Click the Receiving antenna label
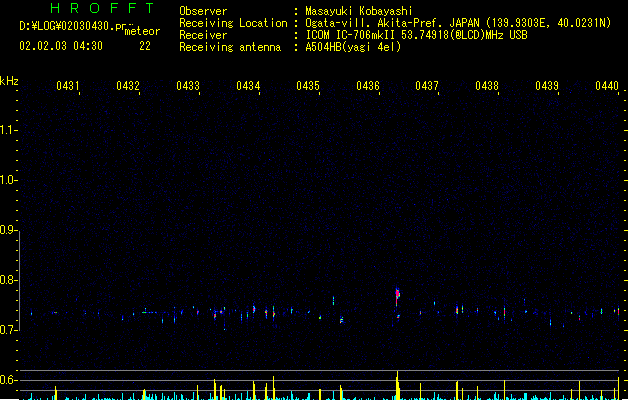Viewport: 629px width, 400px height. click(x=230, y=47)
